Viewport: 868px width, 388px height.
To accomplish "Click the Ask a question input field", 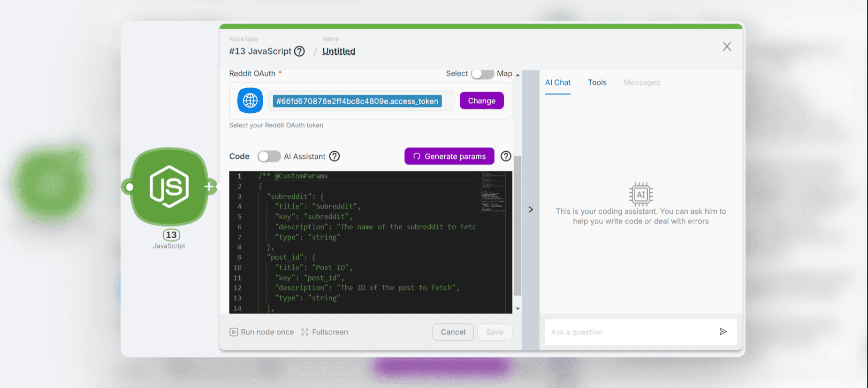I will (x=631, y=332).
